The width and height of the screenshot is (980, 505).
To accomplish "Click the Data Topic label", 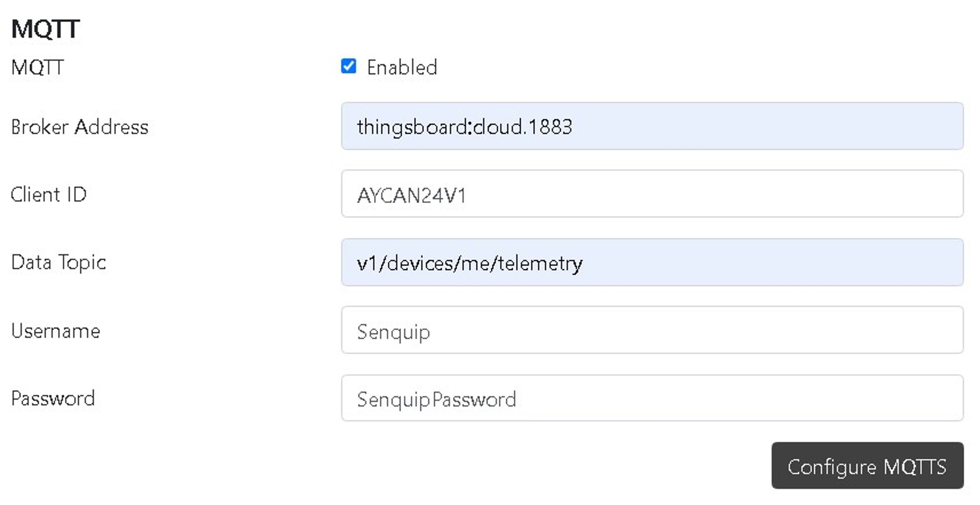I will [x=59, y=262].
